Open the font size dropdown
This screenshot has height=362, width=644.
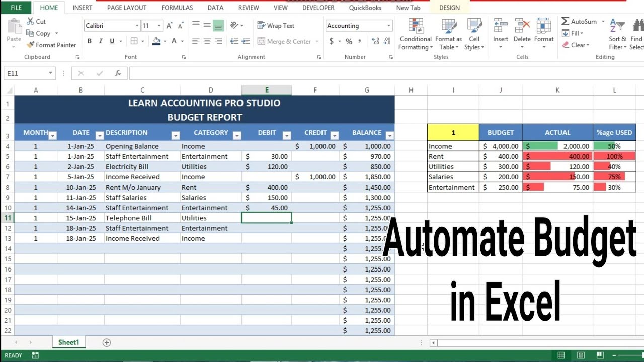[159, 26]
